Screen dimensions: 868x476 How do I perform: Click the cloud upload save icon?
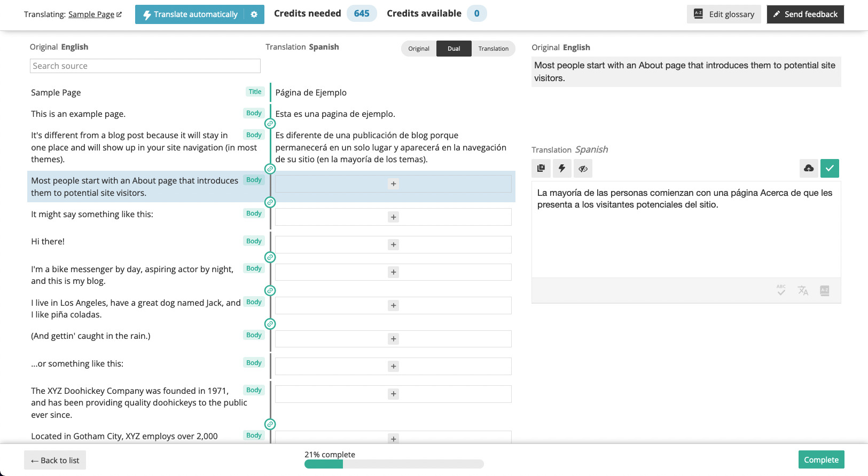click(x=809, y=168)
